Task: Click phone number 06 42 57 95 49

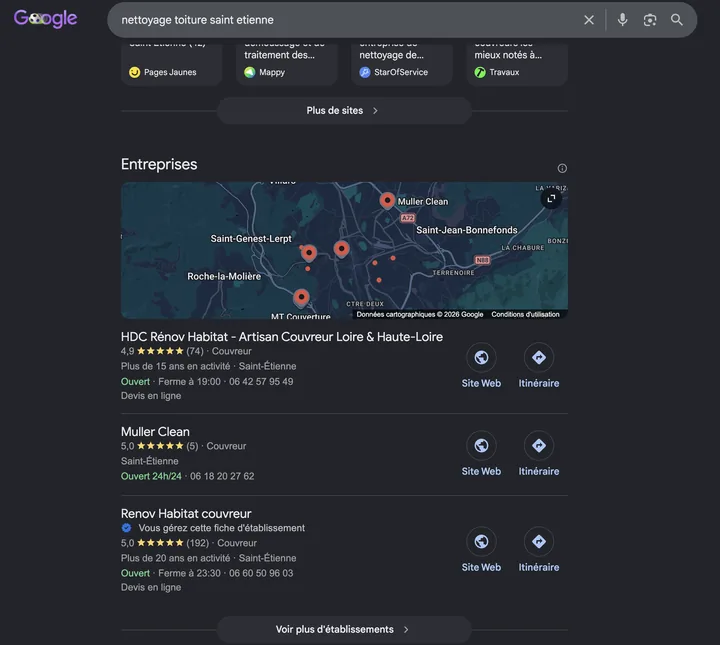Action: coord(261,381)
